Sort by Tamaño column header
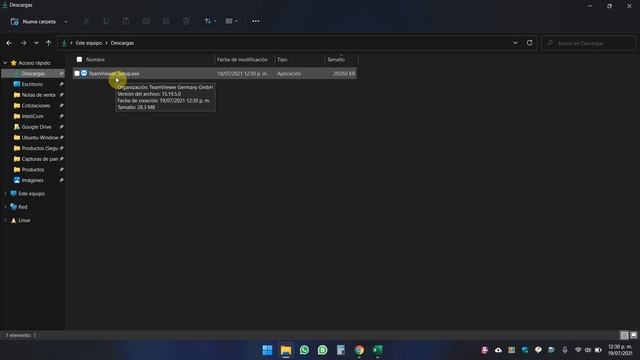Image resolution: width=640 pixels, height=360 pixels. click(336, 60)
